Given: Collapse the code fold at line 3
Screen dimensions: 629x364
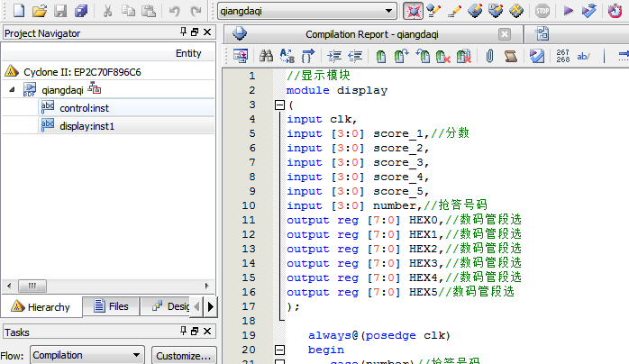Looking at the screenshot, I should (x=278, y=105).
